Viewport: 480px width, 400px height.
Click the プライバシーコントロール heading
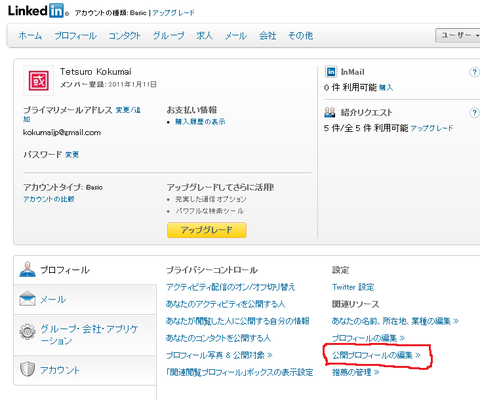pos(212,270)
